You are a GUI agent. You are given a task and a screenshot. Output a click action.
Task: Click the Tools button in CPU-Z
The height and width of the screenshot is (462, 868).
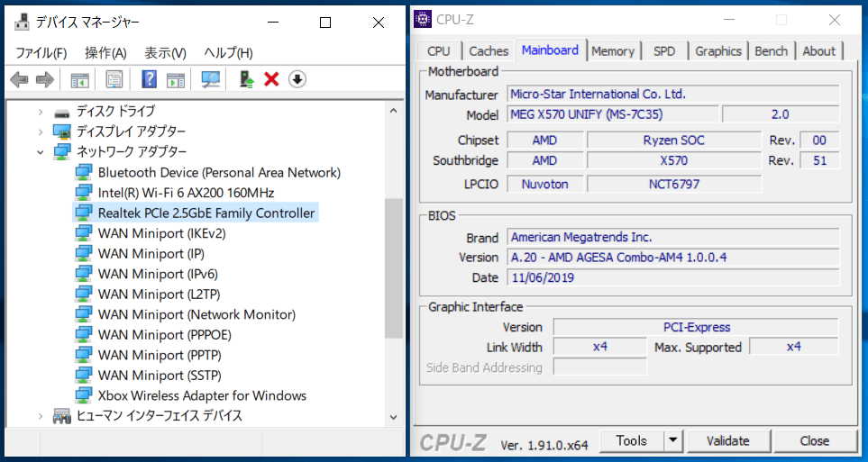tap(632, 440)
